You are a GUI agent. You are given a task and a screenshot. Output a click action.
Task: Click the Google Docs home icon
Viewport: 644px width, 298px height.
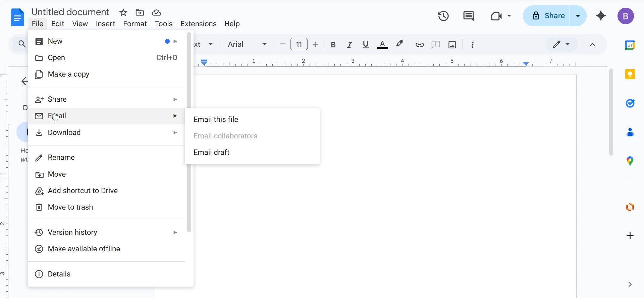17,17
